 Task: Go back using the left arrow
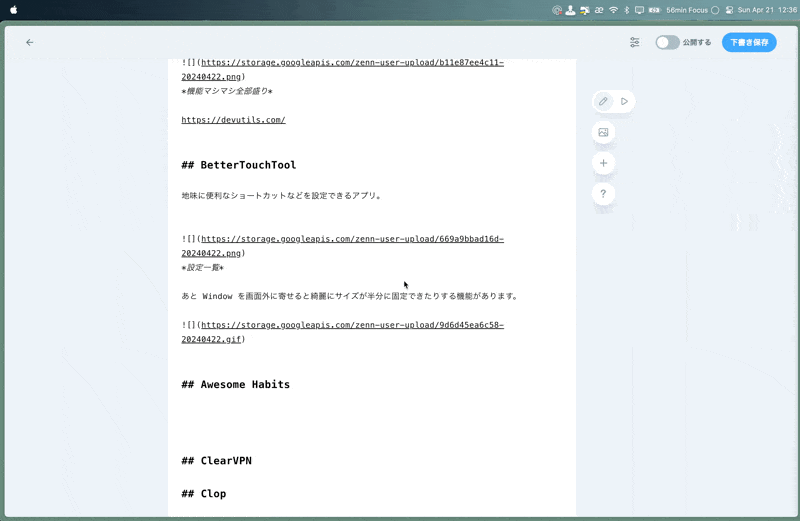tap(30, 42)
